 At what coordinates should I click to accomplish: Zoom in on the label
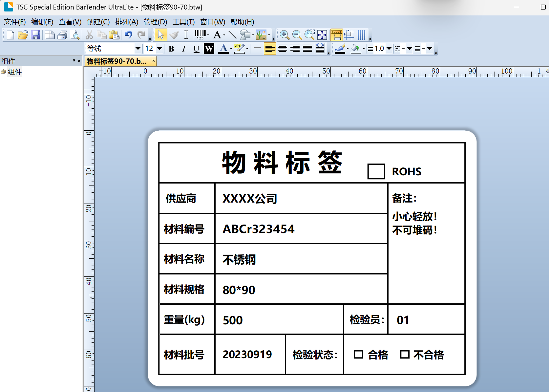(x=285, y=35)
